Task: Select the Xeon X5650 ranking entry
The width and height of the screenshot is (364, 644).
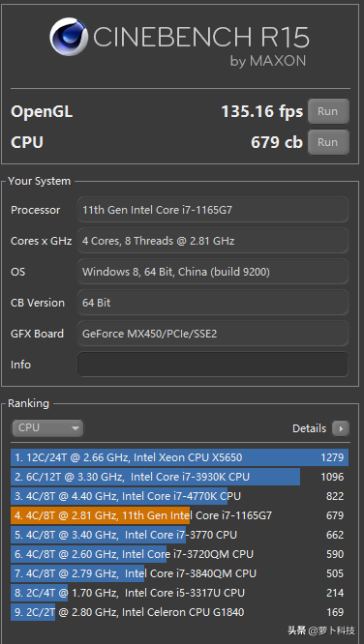Action: tap(180, 457)
